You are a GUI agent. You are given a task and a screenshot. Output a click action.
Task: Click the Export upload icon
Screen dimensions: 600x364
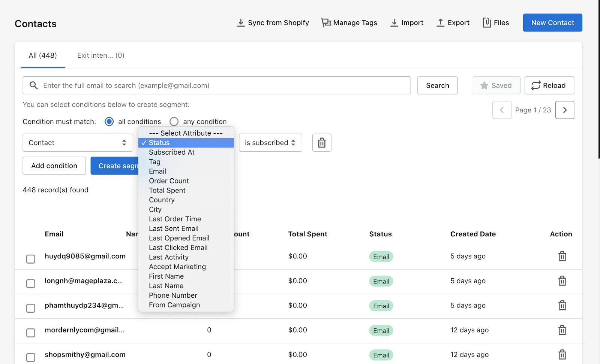(440, 23)
